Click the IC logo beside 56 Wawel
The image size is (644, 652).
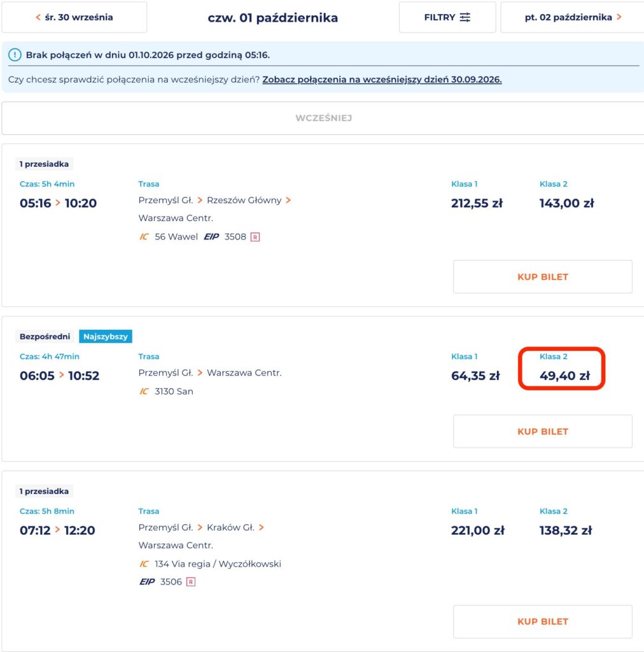(x=144, y=237)
